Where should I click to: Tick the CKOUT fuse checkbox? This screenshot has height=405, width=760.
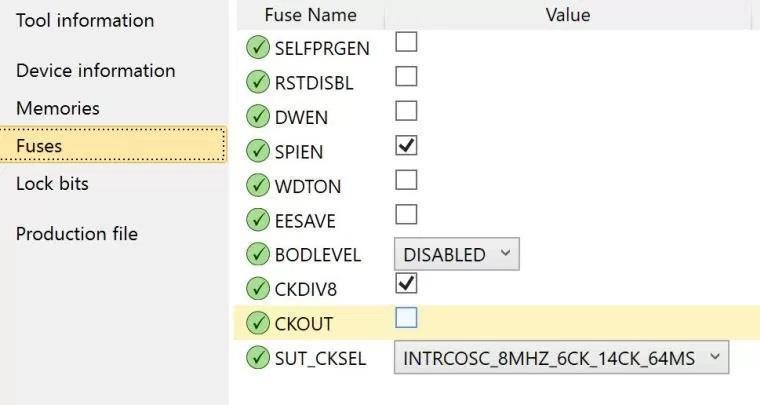pyautogui.click(x=406, y=318)
